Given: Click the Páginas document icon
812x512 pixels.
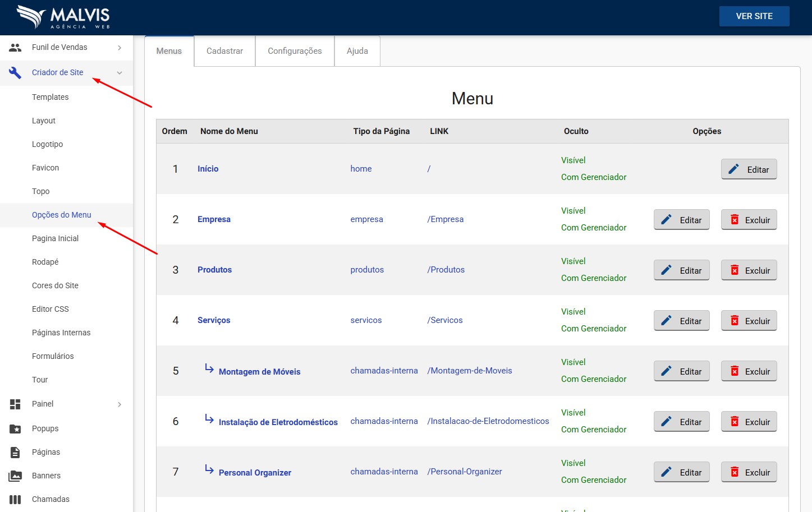Looking at the screenshot, I should click(15, 452).
